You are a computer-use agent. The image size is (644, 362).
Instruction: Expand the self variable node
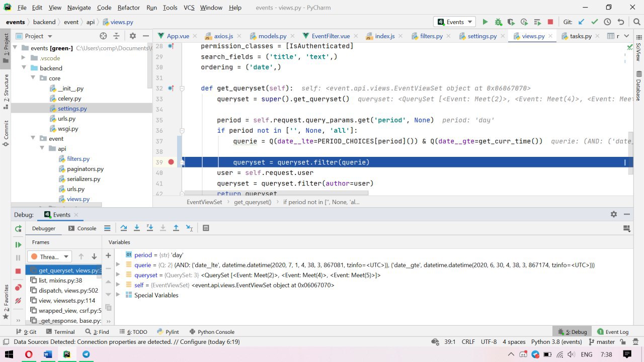[x=118, y=285]
